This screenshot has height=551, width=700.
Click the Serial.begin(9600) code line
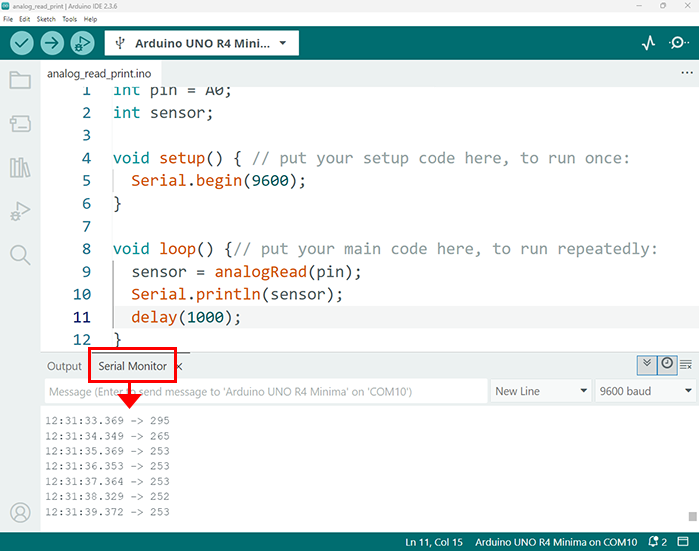pos(218,181)
